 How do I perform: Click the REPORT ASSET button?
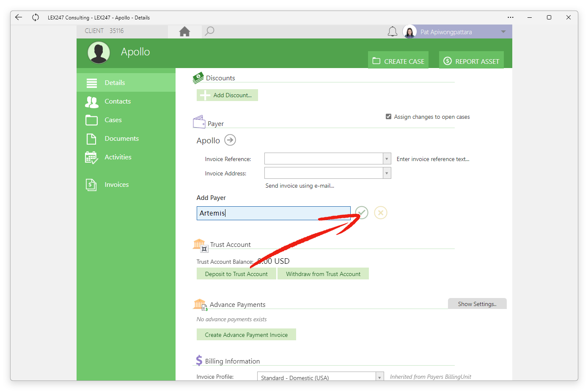pyautogui.click(x=471, y=60)
